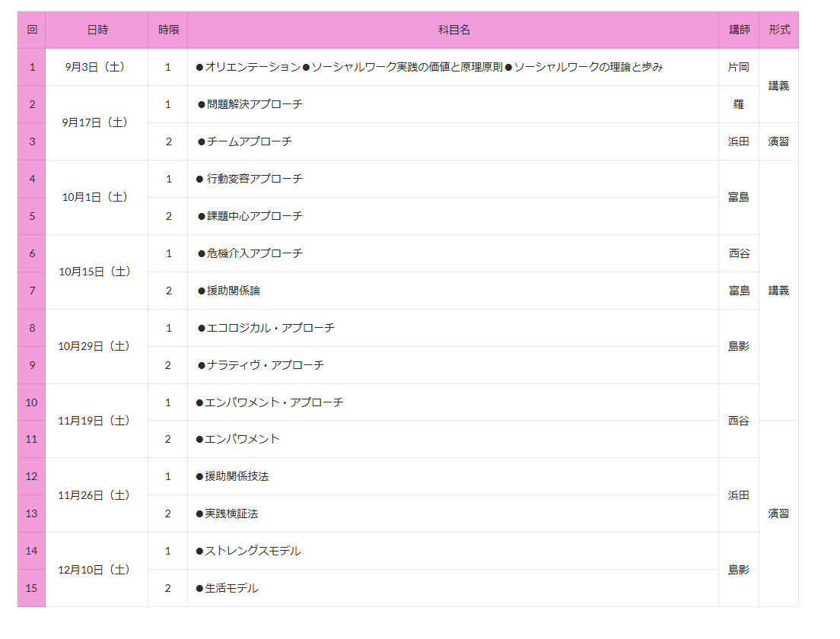Click lecturer name 片岡

coord(739,67)
